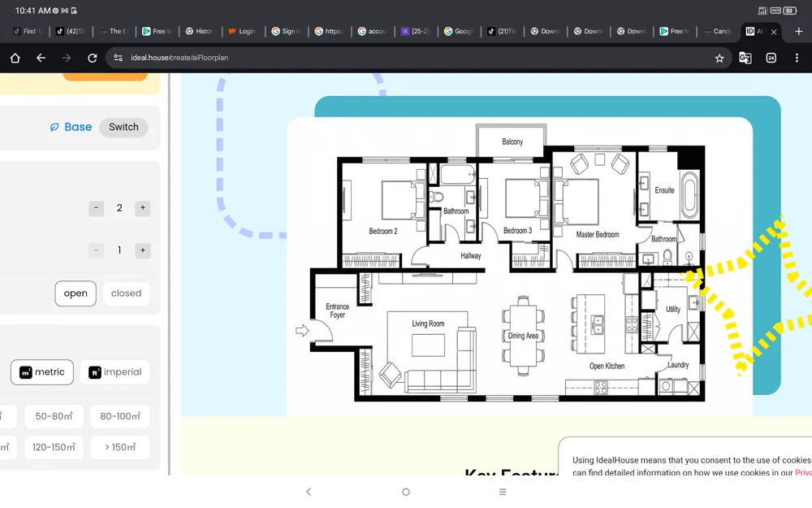Choose imperial units
This screenshot has width=812, height=508.
[114, 372]
